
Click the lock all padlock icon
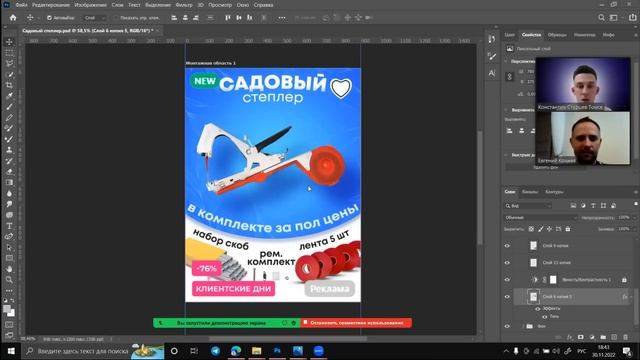click(568, 229)
